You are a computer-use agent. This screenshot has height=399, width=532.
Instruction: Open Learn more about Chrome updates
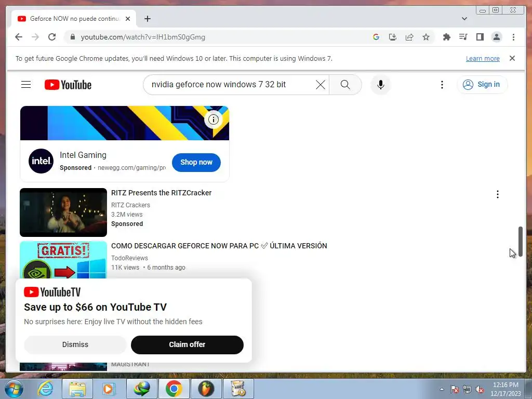[x=483, y=58]
